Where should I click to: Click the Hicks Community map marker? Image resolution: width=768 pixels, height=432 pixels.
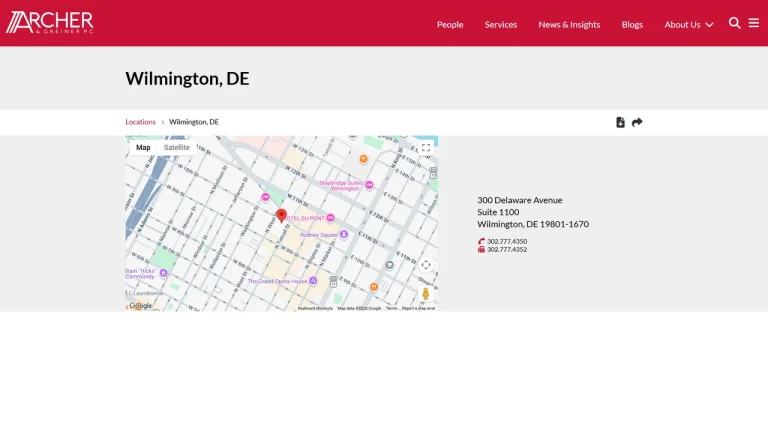164,273
